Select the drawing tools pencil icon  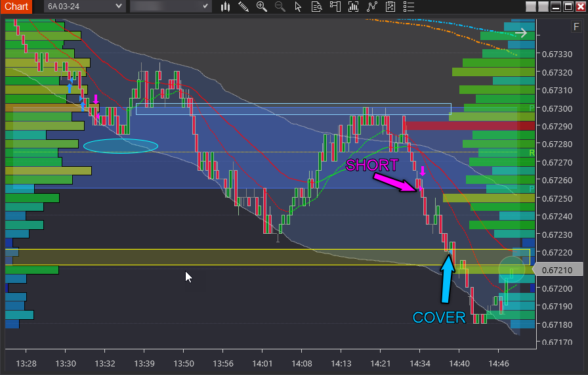(243, 7)
